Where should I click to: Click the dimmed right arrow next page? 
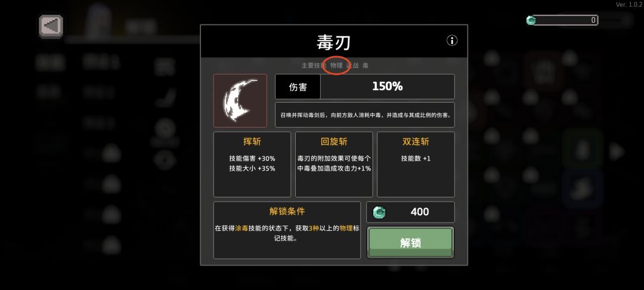pos(617,152)
